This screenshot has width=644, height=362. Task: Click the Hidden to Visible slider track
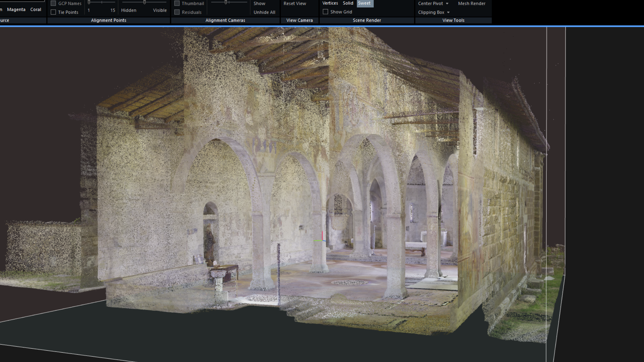[x=144, y=2]
